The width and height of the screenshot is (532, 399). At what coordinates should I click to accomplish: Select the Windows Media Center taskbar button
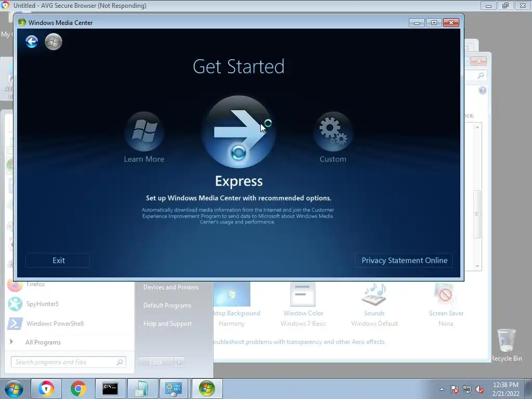207,389
